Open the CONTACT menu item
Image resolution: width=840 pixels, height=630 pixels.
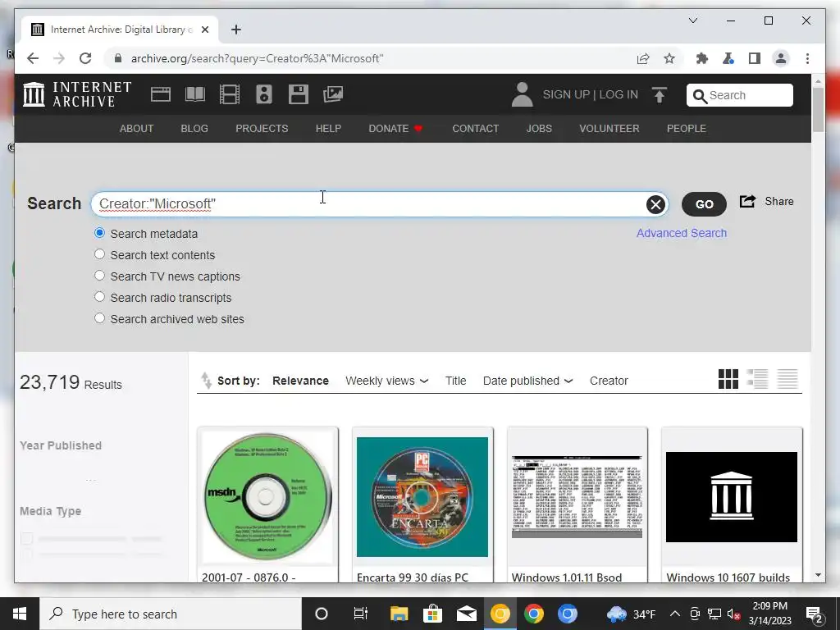(475, 129)
